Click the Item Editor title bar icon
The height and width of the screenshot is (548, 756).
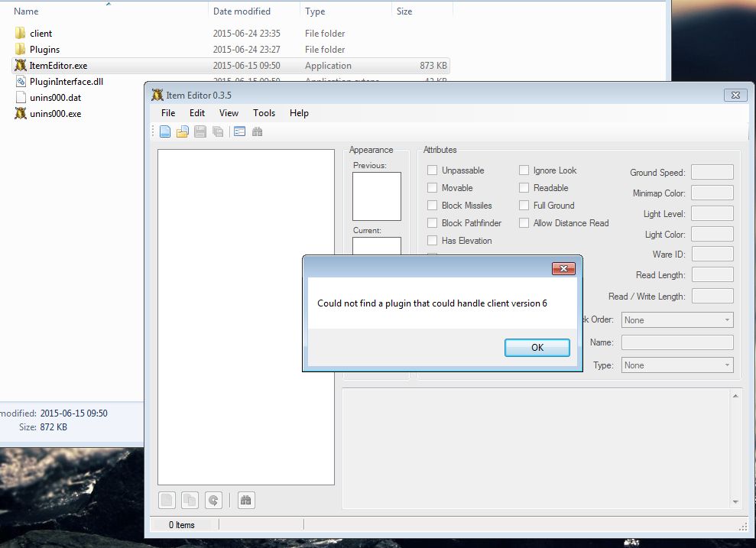coord(157,95)
